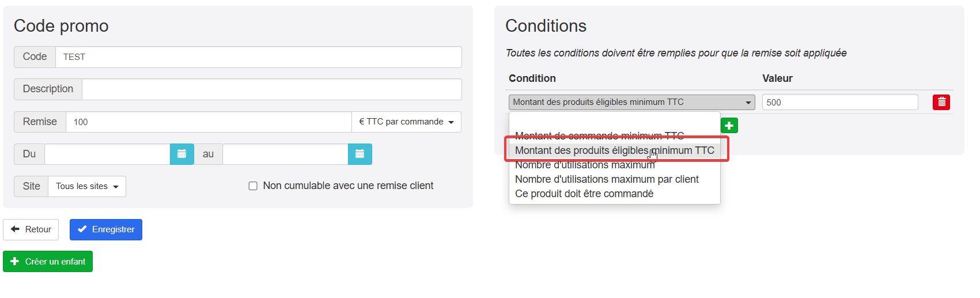Choose Montant des produits éligibles minimum TTC

pos(614,150)
